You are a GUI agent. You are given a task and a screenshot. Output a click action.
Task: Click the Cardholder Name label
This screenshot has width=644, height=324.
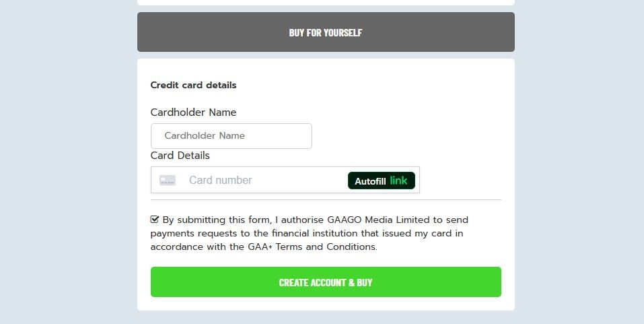193,112
